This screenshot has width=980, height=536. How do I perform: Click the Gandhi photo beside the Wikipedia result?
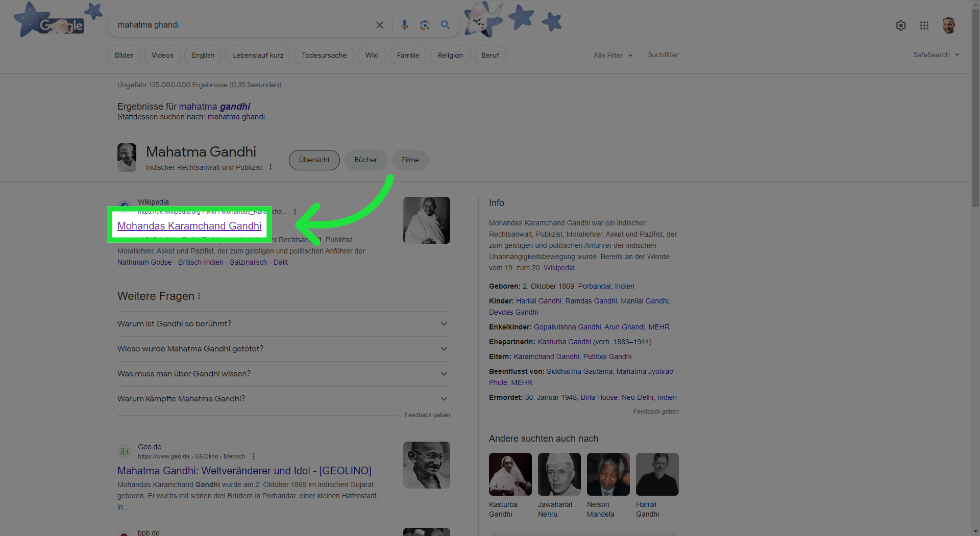(427, 220)
